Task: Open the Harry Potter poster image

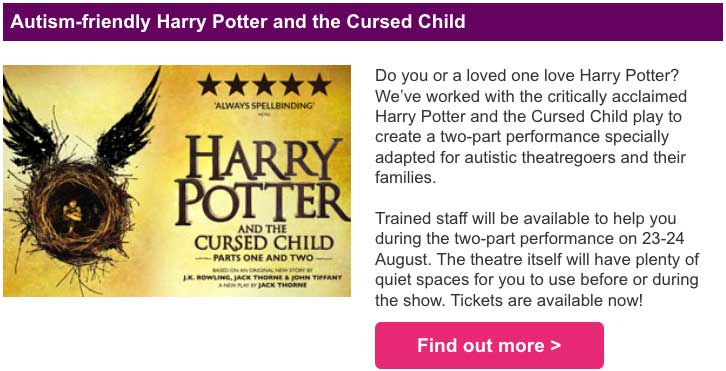Action: pyautogui.click(x=177, y=181)
